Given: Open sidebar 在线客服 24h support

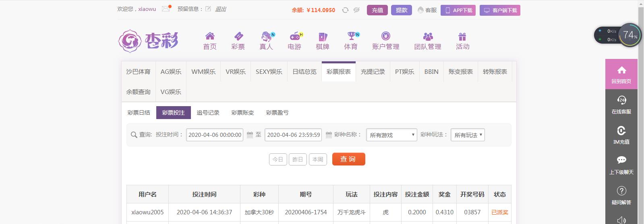Looking at the screenshot, I should 621,105.
